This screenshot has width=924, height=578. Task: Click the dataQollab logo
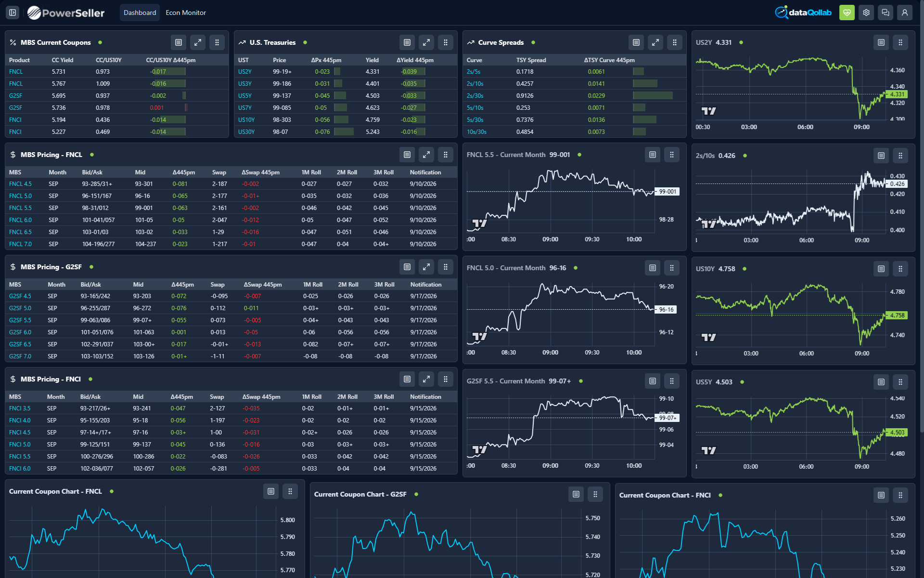(x=803, y=13)
